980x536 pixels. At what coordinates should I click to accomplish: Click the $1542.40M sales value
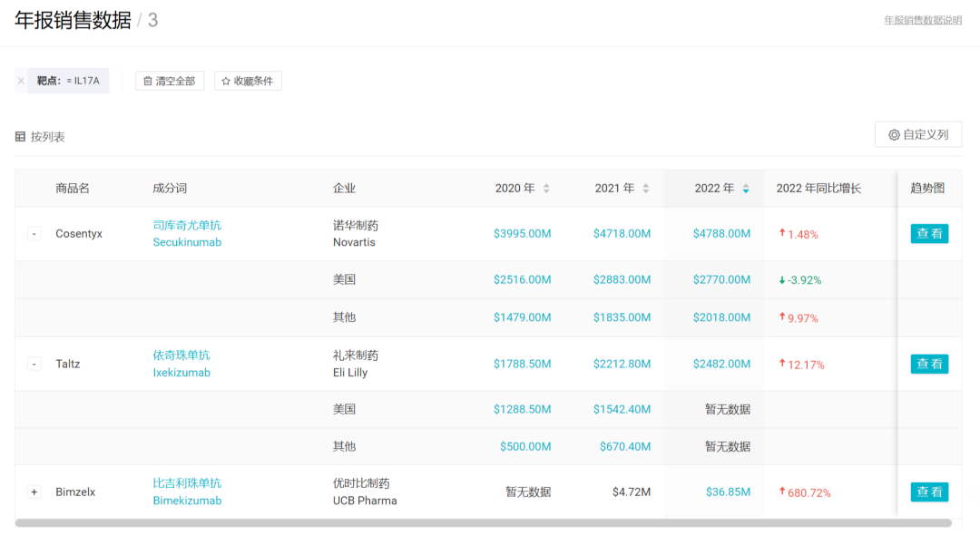pyautogui.click(x=622, y=409)
